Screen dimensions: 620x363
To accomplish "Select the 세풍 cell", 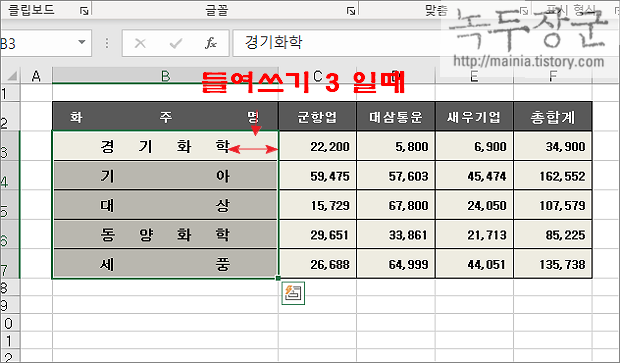I will [165, 264].
